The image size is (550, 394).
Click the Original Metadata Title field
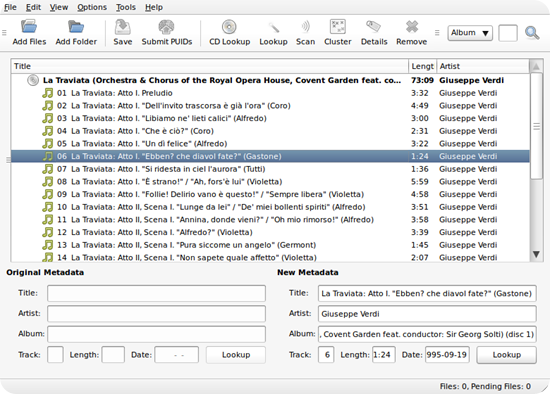[x=156, y=293]
